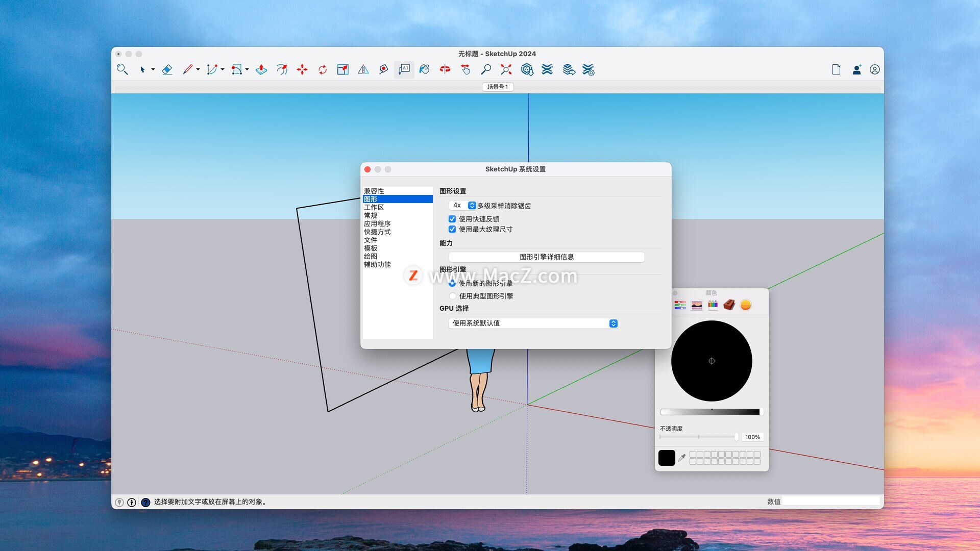Viewport: 980px width, 551px height.
Task: Select 常规 in settings sidebar
Action: [x=398, y=215]
